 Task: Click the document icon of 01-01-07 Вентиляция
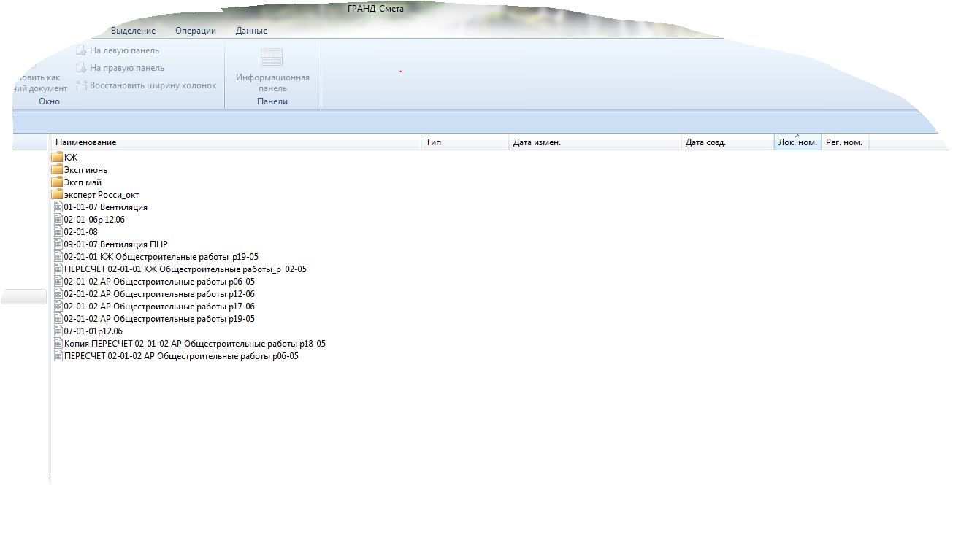[x=58, y=207]
